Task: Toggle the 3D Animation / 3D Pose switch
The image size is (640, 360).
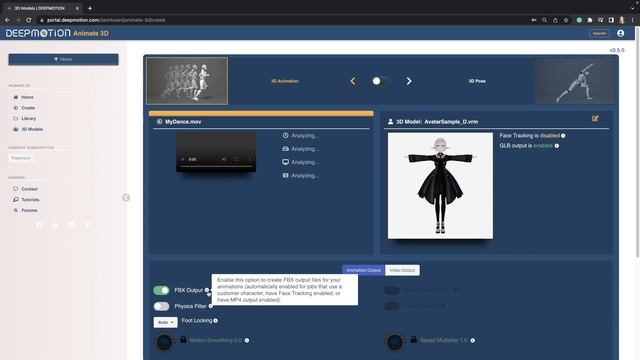Action: tap(380, 81)
